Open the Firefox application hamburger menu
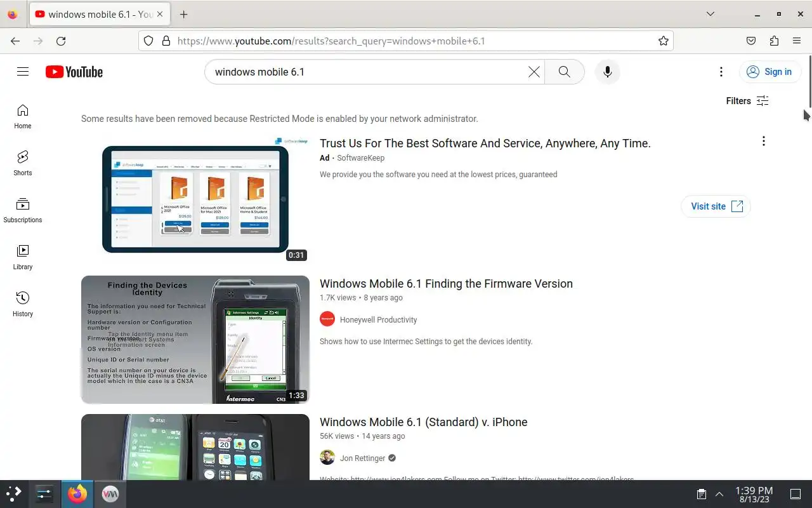Screen dimensions: 812x508 point(797,41)
